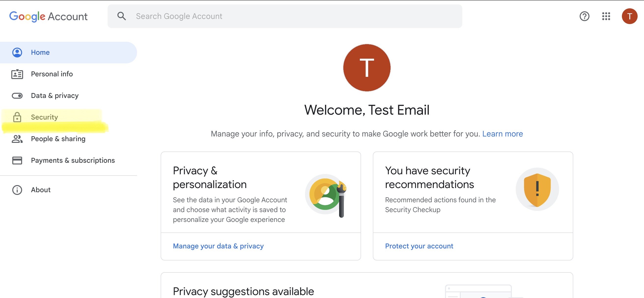This screenshot has width=644, height=298.
Task: Open account menu via top-right avatar
Action: coord(629,16)
